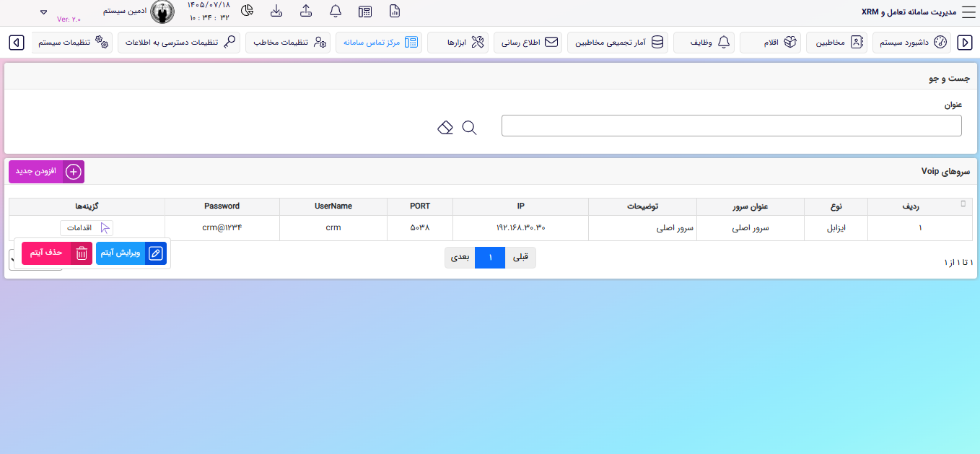
Task: Open the اقدامات actions dropdown in row 1
Action: pos(87,228)
